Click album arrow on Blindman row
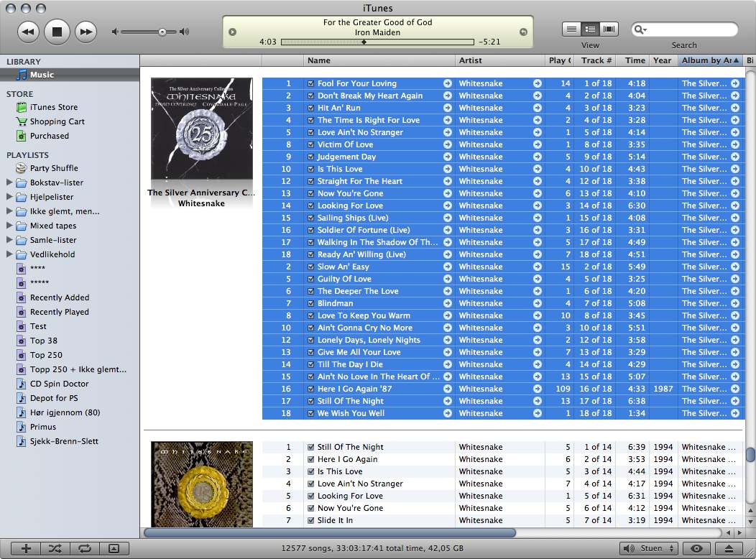This screenshot has height=559, width=756. 734,303
